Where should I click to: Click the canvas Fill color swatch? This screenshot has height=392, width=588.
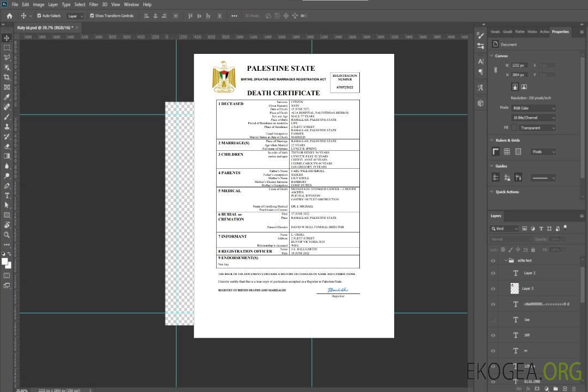tap(514, 128)
